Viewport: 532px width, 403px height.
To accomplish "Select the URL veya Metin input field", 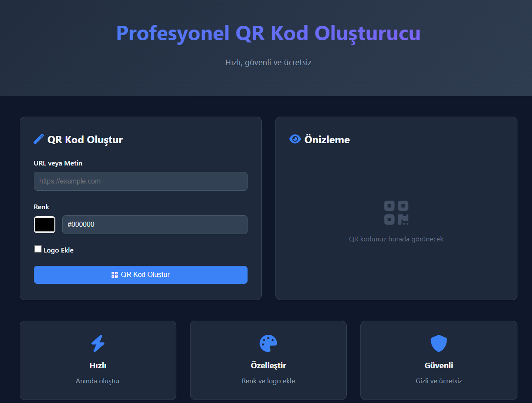I will (140, 181).
